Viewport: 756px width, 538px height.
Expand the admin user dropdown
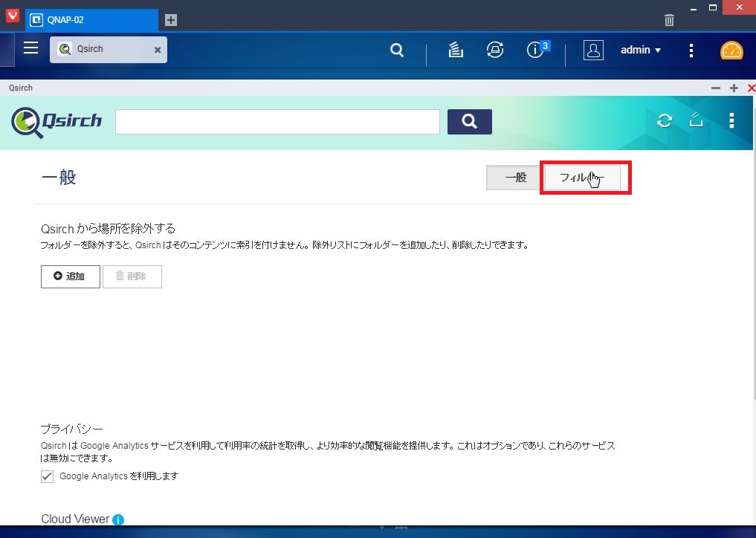(x=640, y=50)
